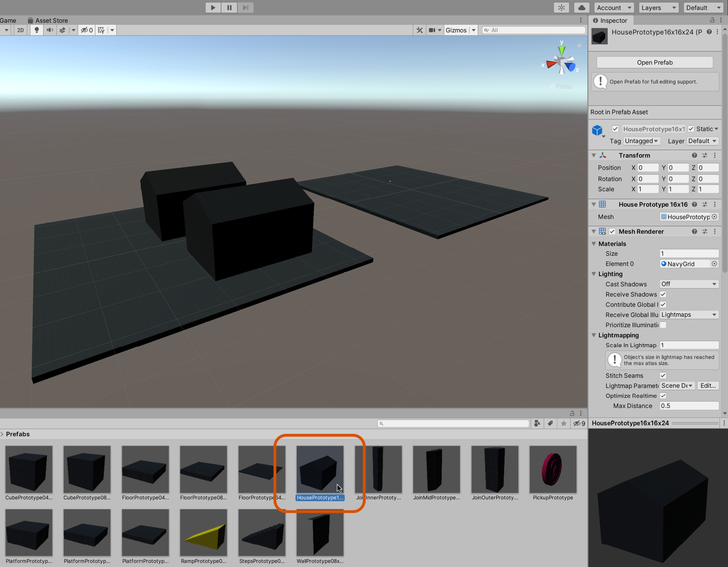Open scene camera settings icon
The image size is (728, 567).
[x=432, y=30]
